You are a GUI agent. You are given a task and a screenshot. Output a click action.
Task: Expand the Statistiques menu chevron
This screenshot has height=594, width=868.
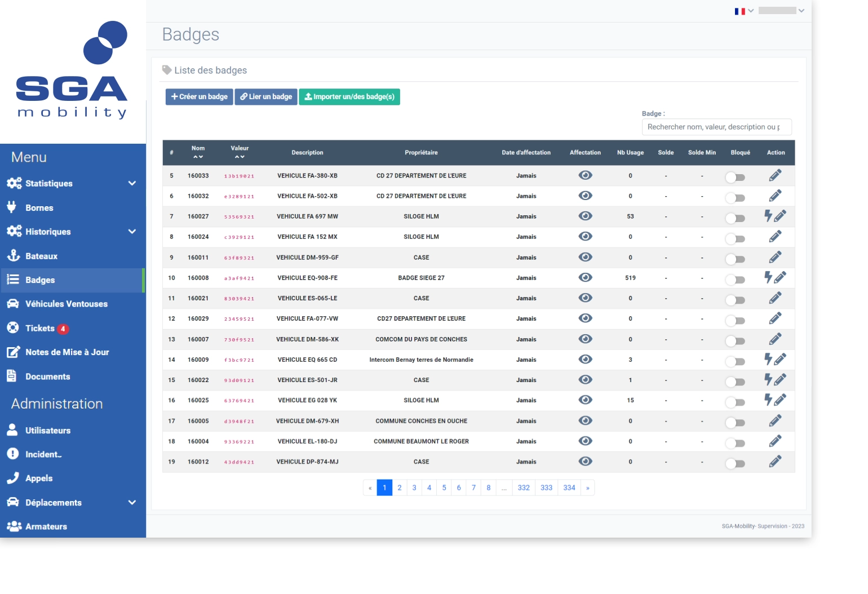point(132,183)
